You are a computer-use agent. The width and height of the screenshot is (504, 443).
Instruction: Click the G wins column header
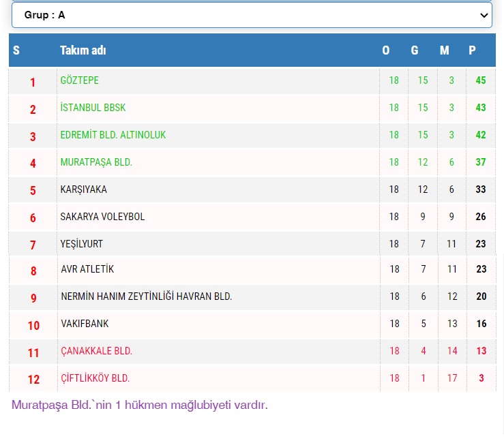point(415,50)
